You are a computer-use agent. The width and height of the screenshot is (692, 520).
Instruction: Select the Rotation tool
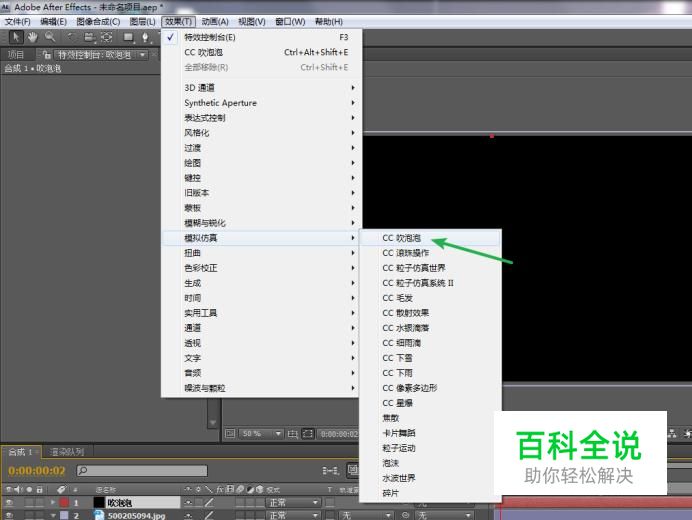[x=71, y=38]
